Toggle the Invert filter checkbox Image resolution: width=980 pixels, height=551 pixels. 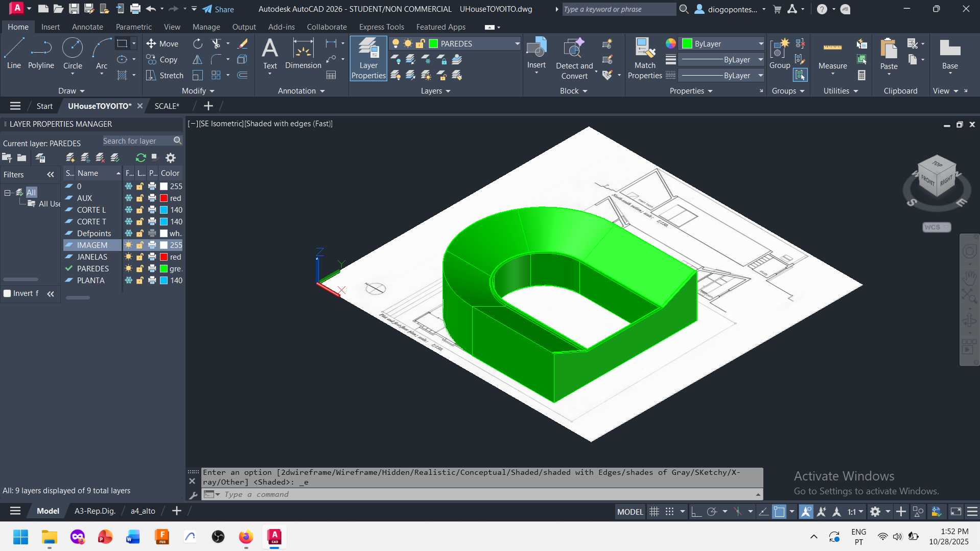[x=8, y=293]
